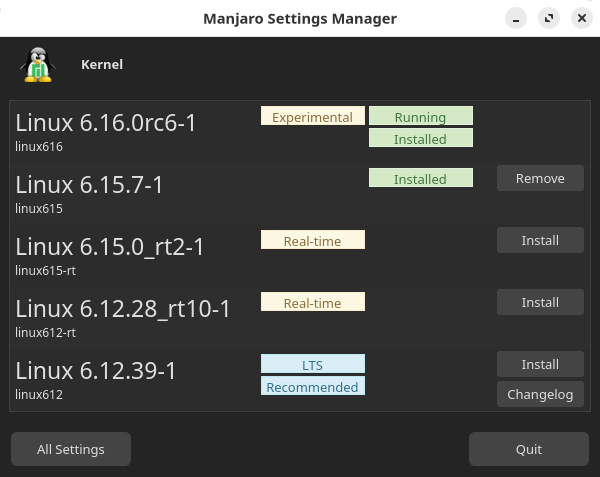Click the Manjaro Tux penguin kernel icon
600x477 pixels.
point(38,65)
